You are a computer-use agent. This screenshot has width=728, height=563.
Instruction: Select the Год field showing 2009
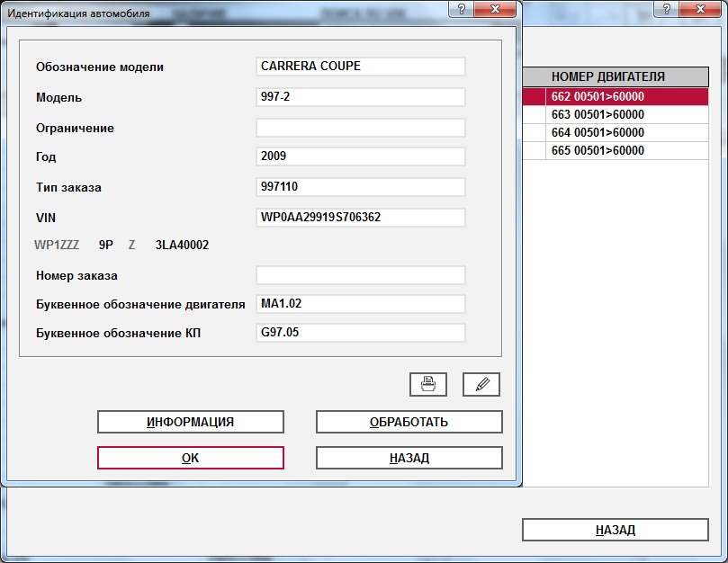[360, 156]
